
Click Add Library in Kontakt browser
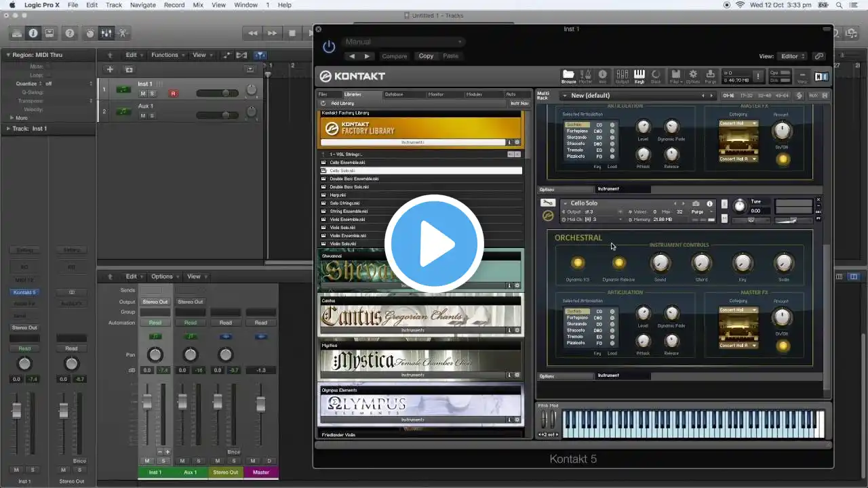pos(342,103)
